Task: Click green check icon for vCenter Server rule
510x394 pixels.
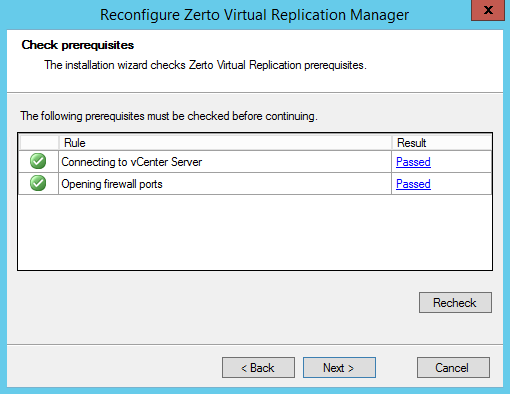Action: [38, 161]
